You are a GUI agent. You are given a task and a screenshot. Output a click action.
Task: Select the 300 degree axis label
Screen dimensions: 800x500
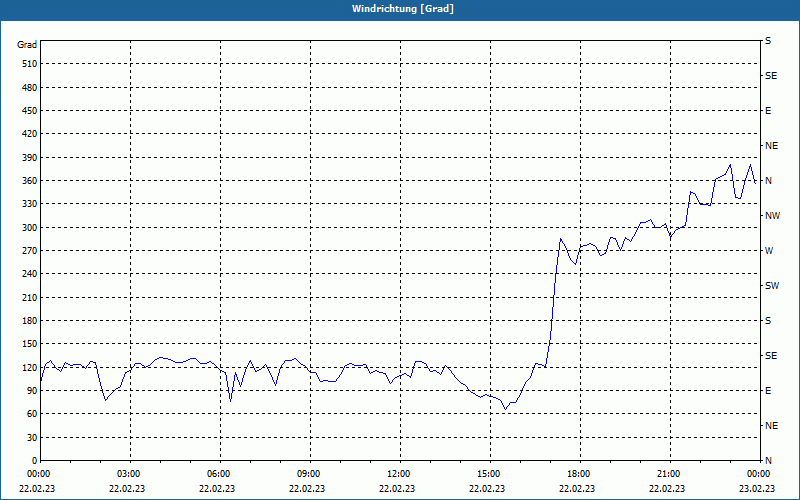[x=30, y=228]
